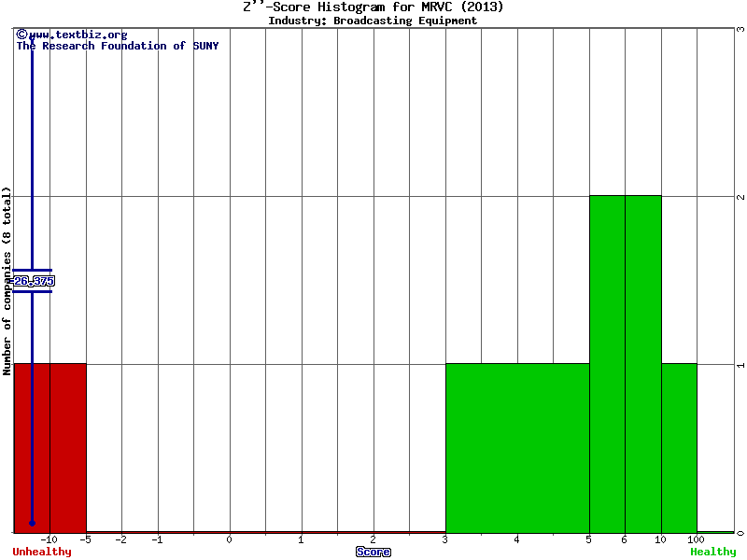
Task: Click the x-axis tick label '1'
Action: coord(301,539)
